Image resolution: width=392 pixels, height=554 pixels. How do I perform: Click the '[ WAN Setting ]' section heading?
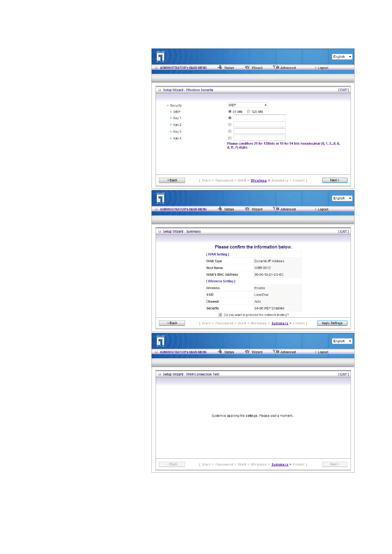coord(218,254)
